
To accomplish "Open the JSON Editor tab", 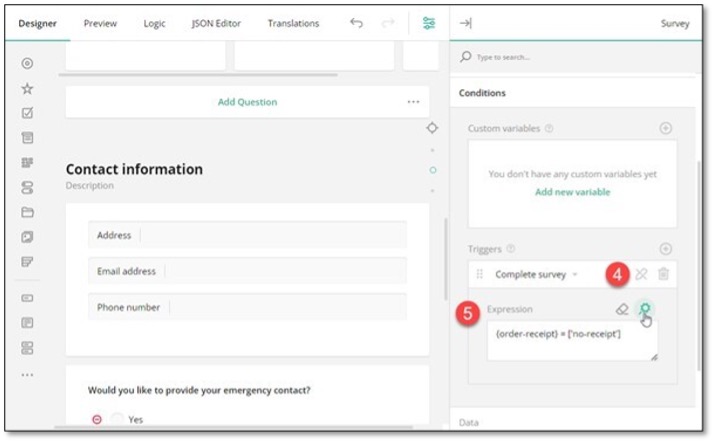I will [x=216, y=23].
